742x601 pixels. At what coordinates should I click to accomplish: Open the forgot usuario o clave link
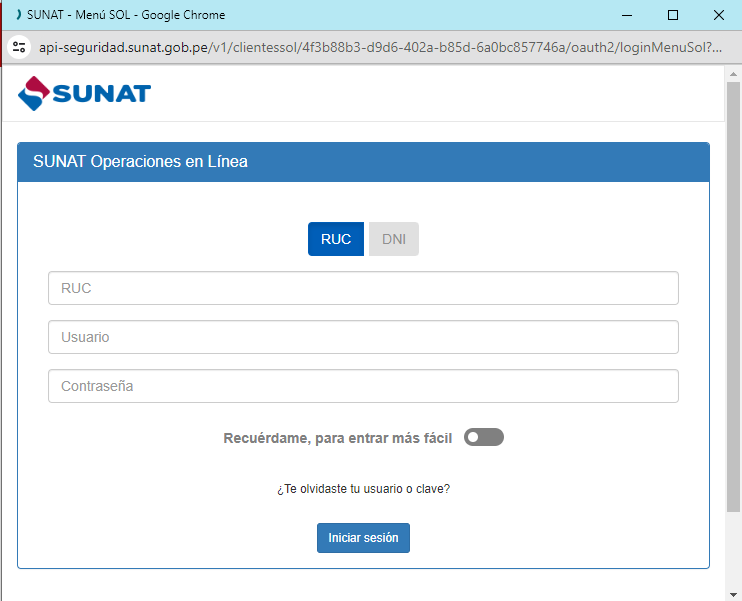coord(363,488)
